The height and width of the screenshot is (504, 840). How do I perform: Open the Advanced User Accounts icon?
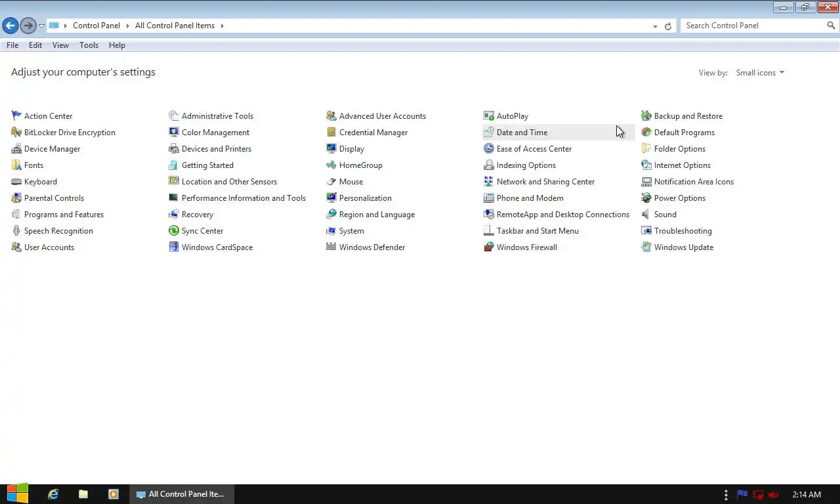tap(331, 116)
